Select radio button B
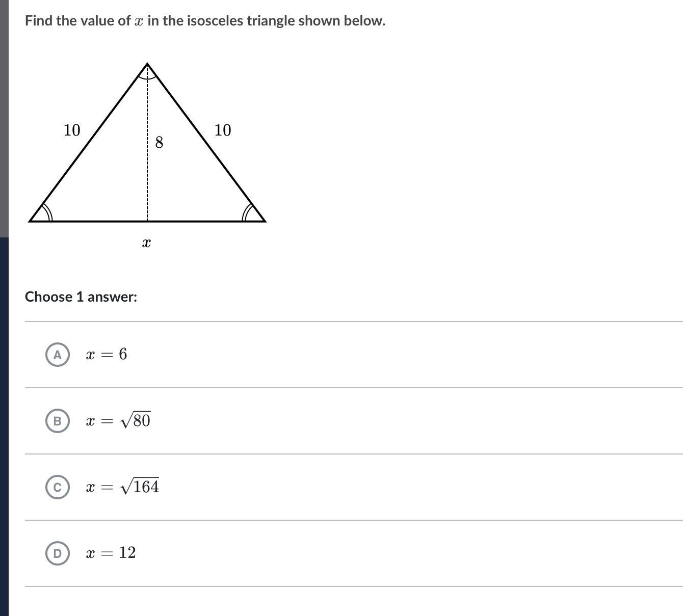Image resolution: width=683 pixels, height=616 pixels. [58, 421]
